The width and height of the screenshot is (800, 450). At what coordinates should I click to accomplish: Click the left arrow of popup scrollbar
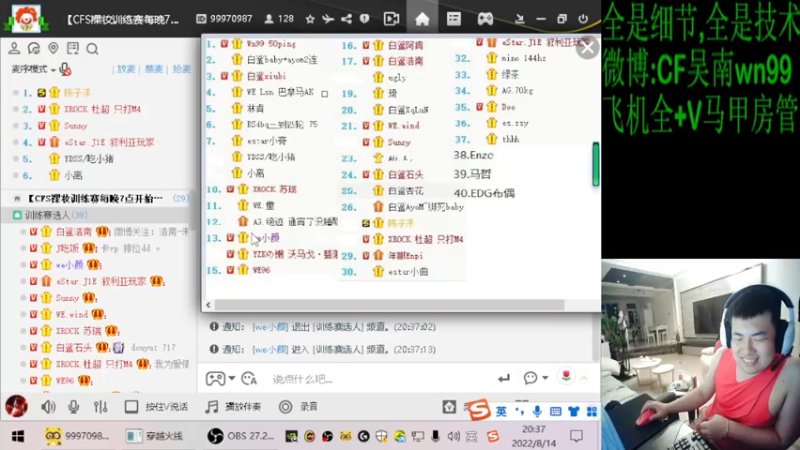(208, 305)
